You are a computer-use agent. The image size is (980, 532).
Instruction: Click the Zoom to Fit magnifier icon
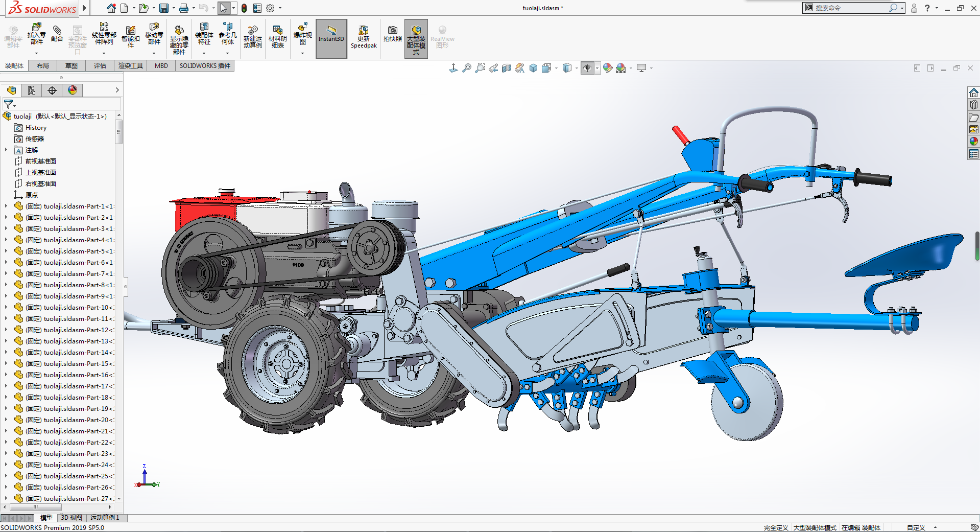tap(467, 68)
